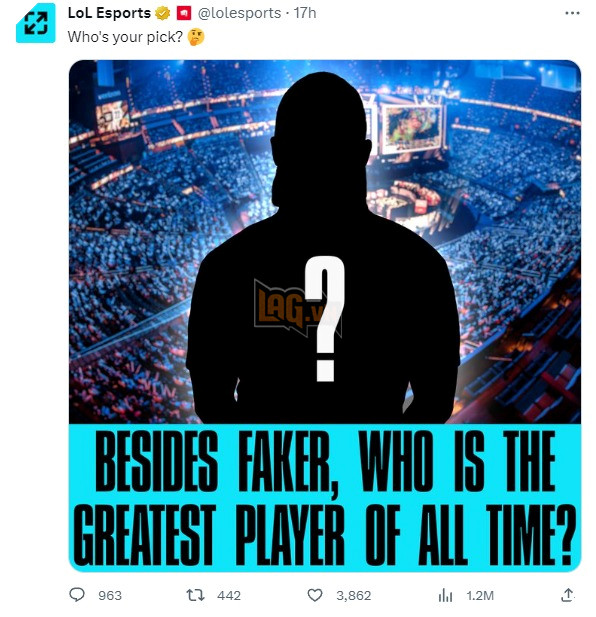Screen dimensions: 596x617
Task: Toggle the like heart icon
Action: coord(315,595)
